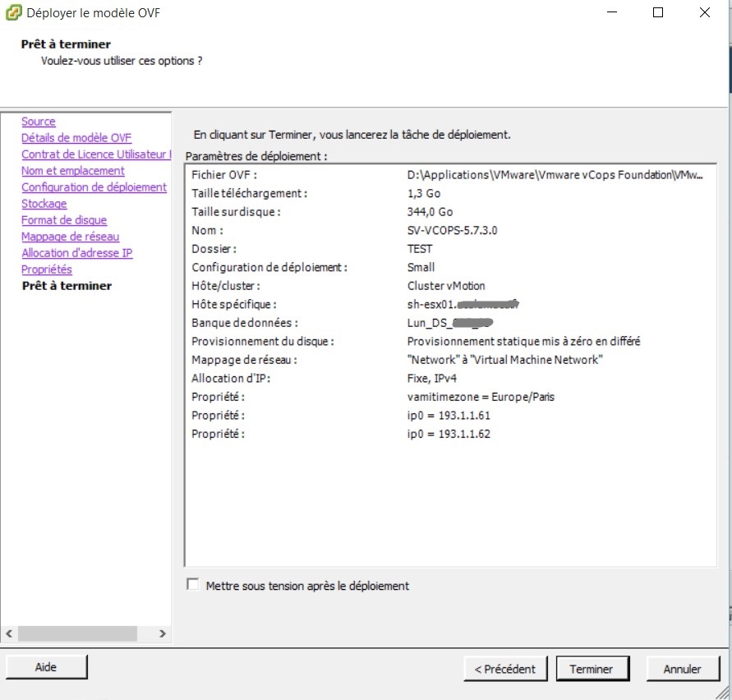Select the ip0 = 193.1.1.62 property
The width and height of the screenshot is (732, 700).
(x=449, y=434)
